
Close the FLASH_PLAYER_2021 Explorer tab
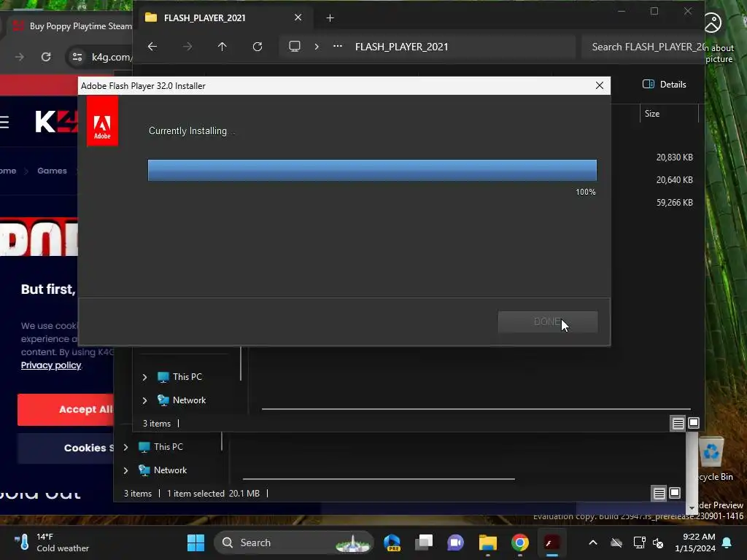coord(298,17)
